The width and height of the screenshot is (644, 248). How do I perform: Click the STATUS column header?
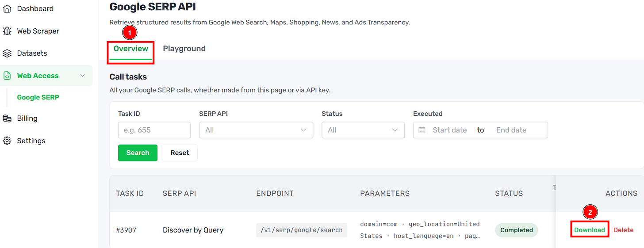pos(509,193)
